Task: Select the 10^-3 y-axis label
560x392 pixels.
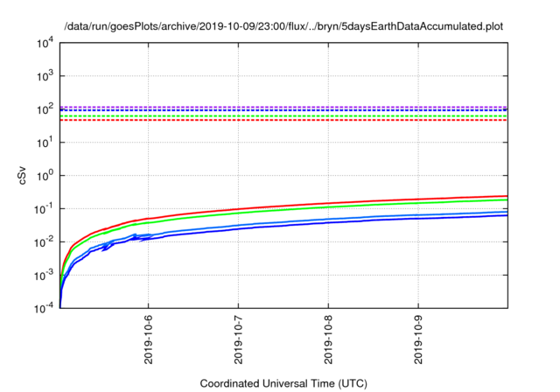Action: [44, 276]
